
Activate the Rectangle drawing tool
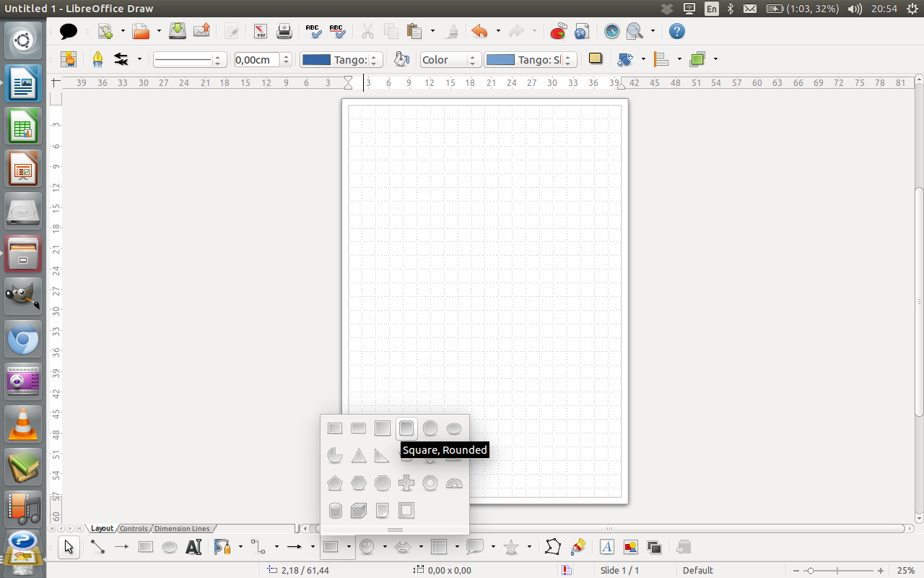[x=146, y=548]
